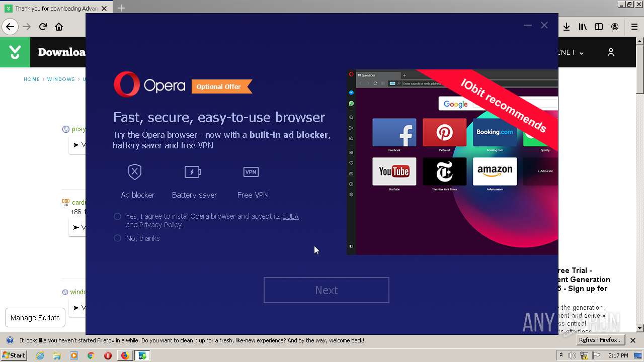Viewport: 644px width, 362px height.
Task: Select 'Yes, I agree to install Opera'
Action: click(117, 216)
